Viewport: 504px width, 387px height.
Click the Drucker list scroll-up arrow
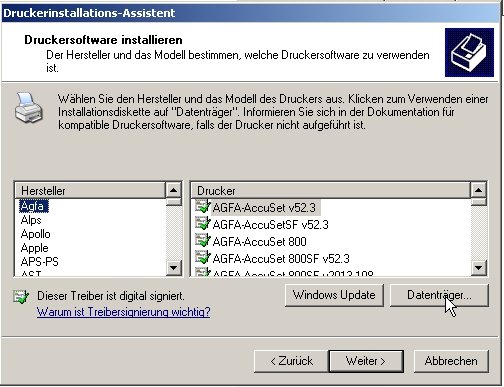(479, 190)
